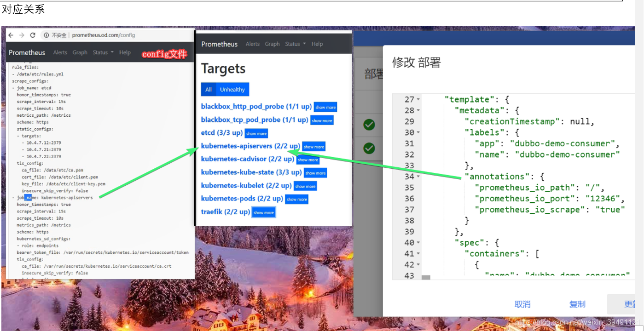
Task: Click the insecure site info icon
Action: (46, 35)
